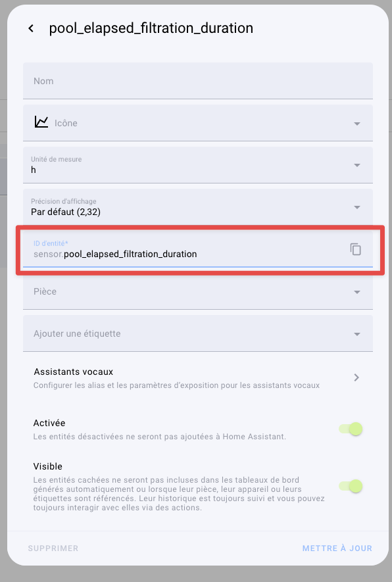
Task: Click the line chart icon in the Icône field
Action: point(41,122)
